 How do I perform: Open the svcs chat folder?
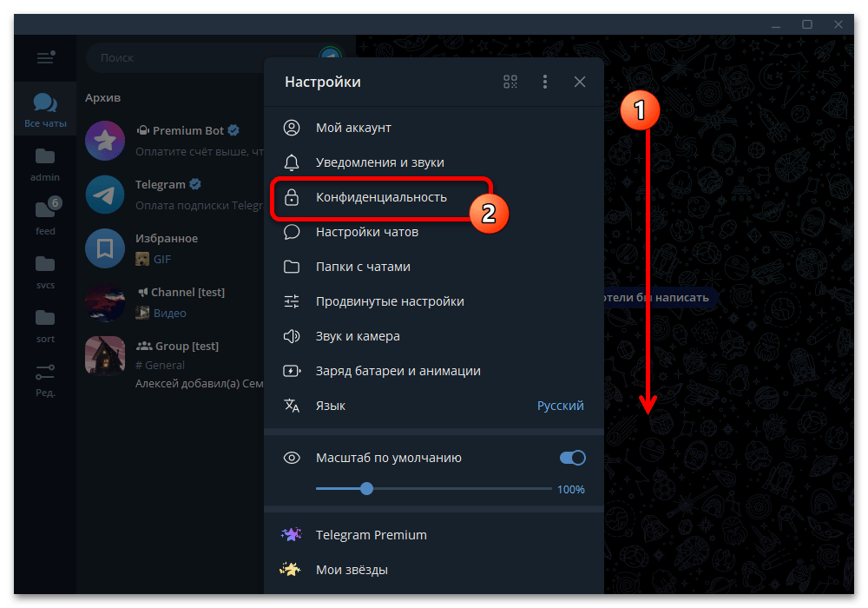click(x=45, y=272)
